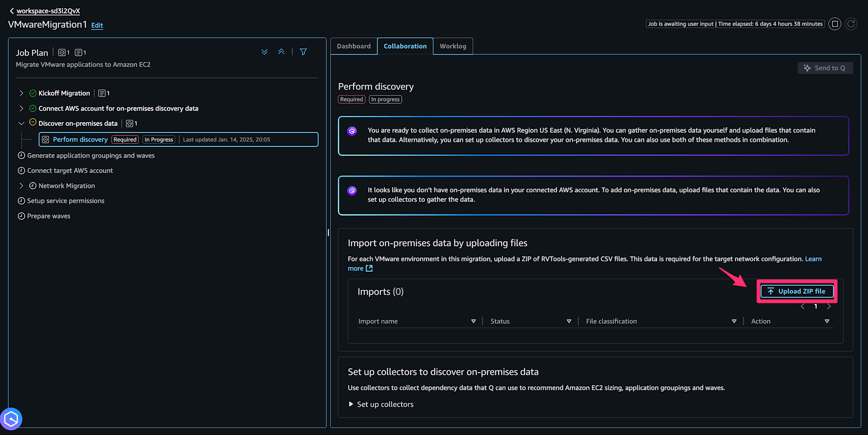Click Last updated Jan. 14, 2025 text

(227, 139)
